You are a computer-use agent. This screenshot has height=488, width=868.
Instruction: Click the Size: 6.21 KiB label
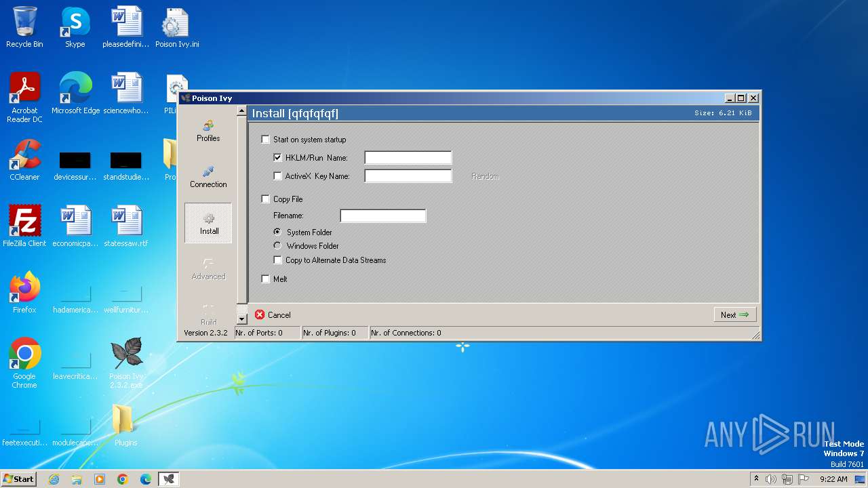(723, 113)
